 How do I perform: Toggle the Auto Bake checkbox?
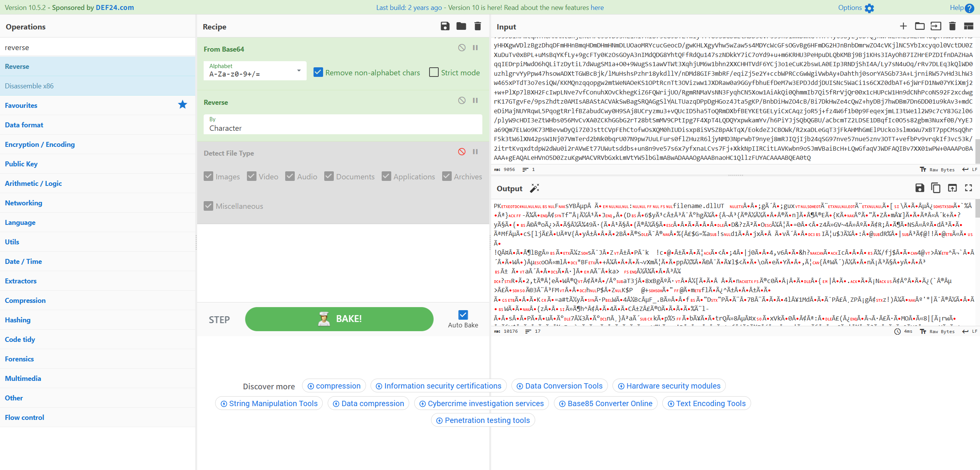463,315
